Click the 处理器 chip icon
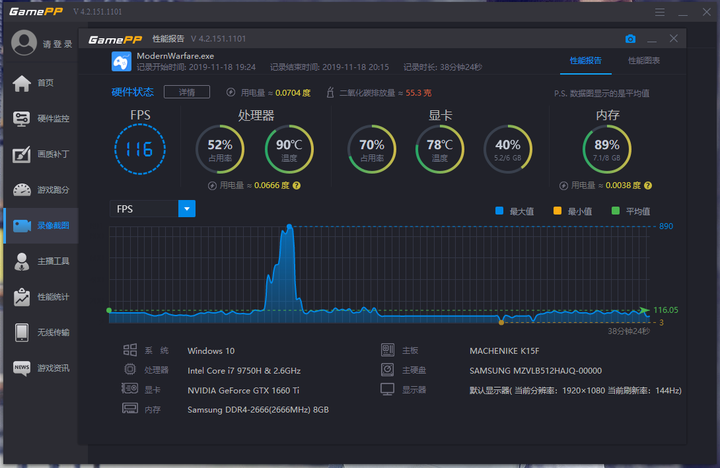720x468 pixels. tap(130, 369)
